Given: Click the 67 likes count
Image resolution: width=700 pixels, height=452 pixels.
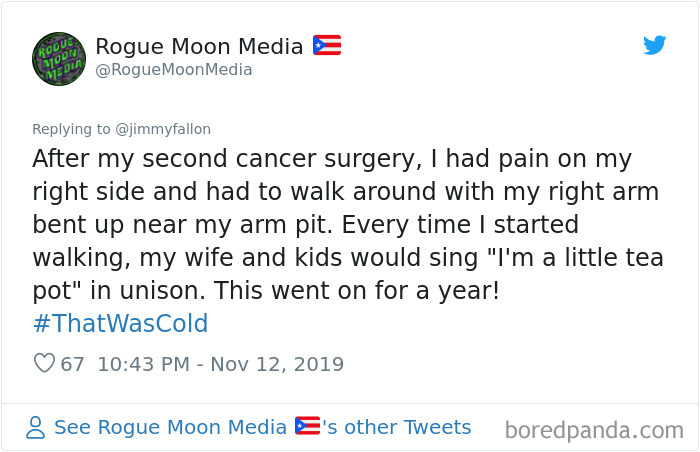Looking at the screenshot, I should [72, 364].
